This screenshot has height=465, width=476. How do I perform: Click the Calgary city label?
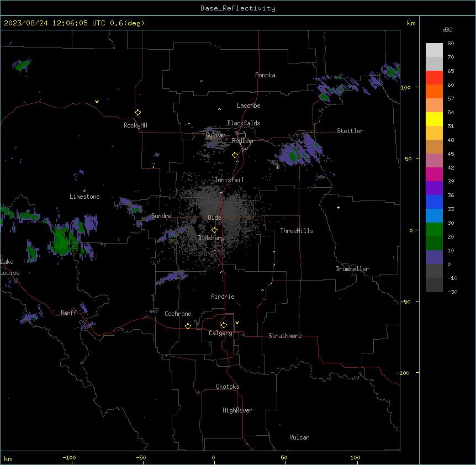(x=220, y=333)
